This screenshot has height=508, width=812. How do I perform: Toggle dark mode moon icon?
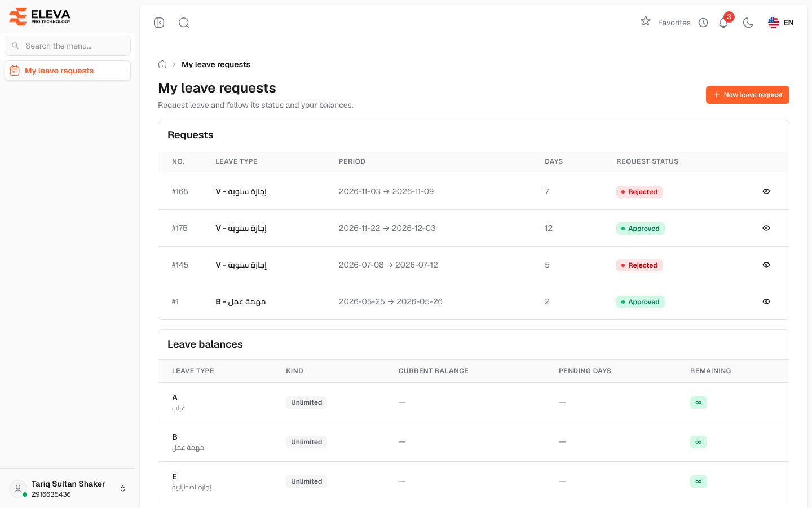pyautogui.click(x=748, y=23)
